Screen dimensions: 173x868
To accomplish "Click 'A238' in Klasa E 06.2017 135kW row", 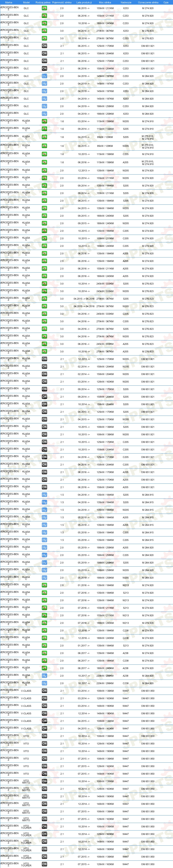I will click(x=126, y=653).
